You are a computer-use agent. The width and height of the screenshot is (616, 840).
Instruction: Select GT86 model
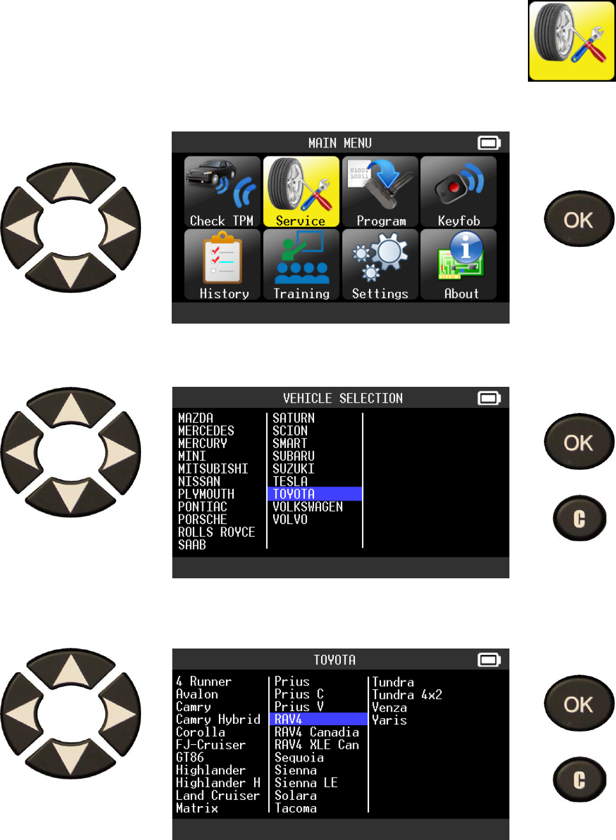190,758
